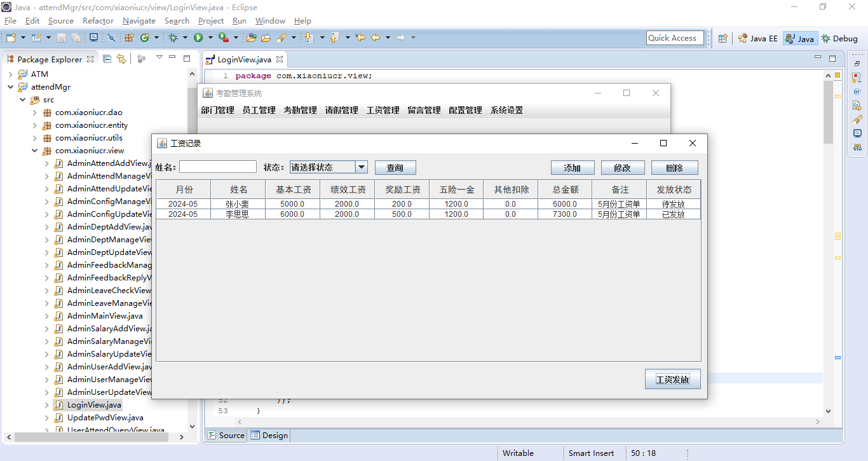Viewport: 868px width, 461px height.
Task: Open 部门管理 menu in 考勤管理系统 window
Action: (217, 110)
